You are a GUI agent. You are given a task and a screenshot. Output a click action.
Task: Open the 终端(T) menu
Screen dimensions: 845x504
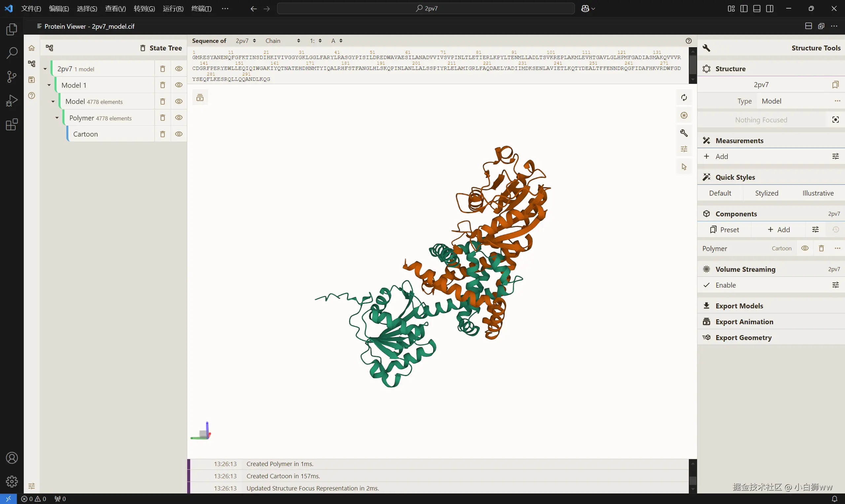(x=201, y=9)
